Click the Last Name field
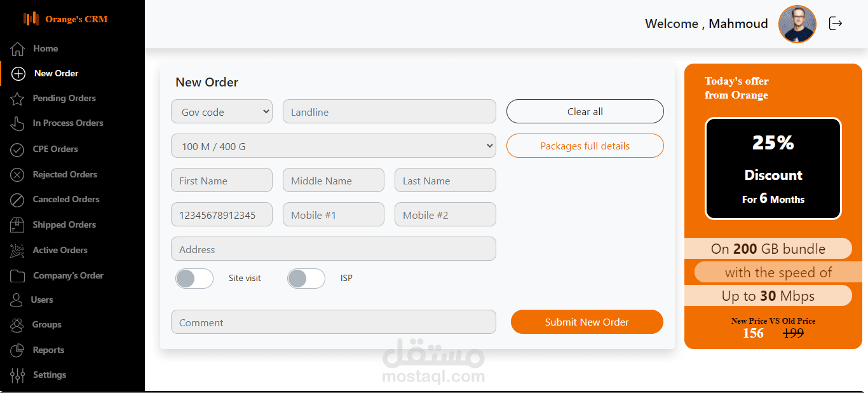Viewport: 868px width, 393px height. (445, 180)
